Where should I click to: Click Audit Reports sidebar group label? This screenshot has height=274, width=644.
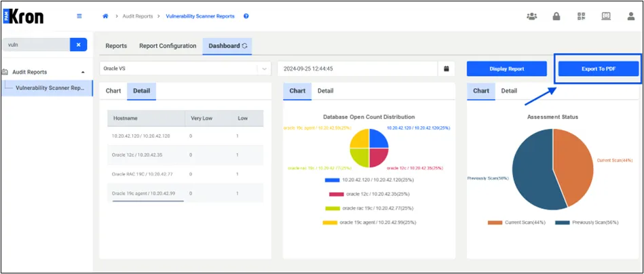pyautogui.click(x=30, y=72)
